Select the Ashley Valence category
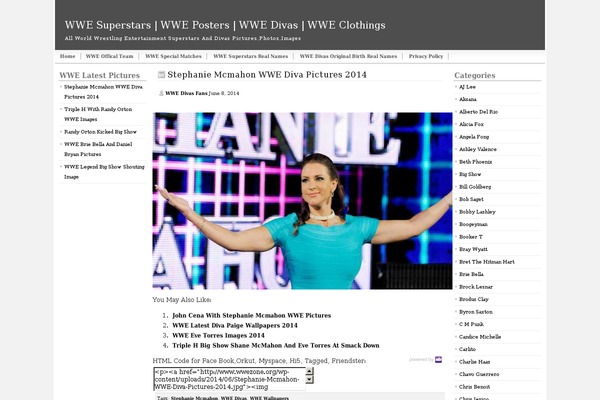 coord(478,149)
